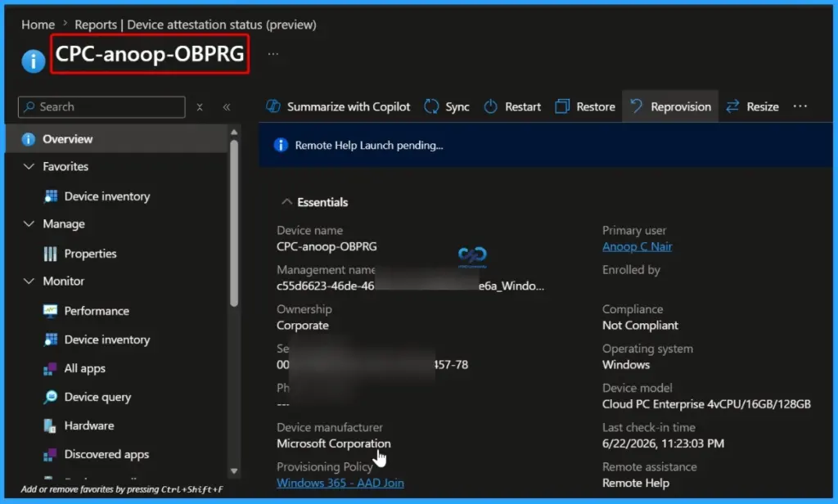Open the ellipsis next to the device title

coord(273,53)
